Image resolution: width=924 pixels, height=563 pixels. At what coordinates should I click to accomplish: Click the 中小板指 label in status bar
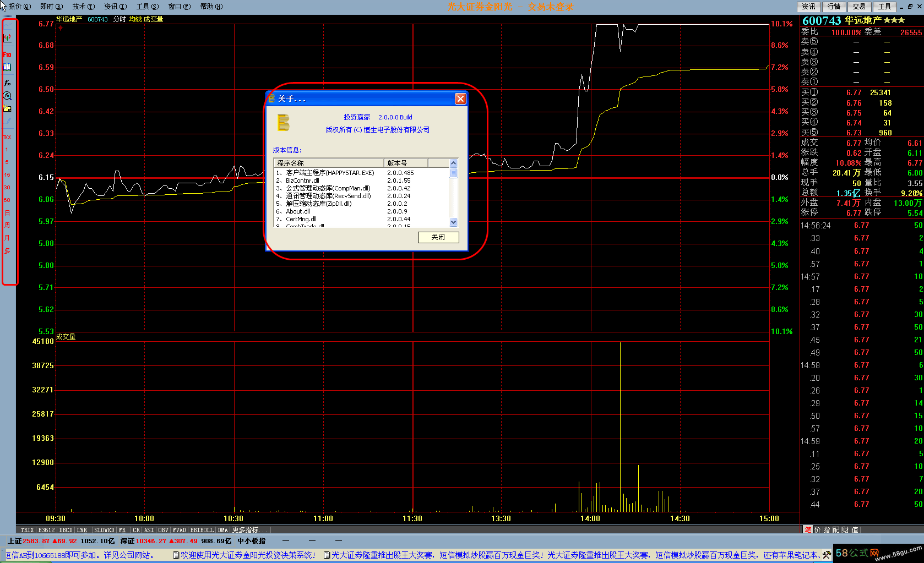252,541
